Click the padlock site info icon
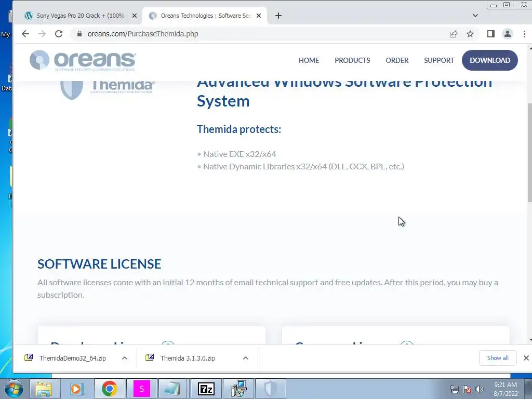This screenshot has width=532, height=399. [x=79, y=34]
